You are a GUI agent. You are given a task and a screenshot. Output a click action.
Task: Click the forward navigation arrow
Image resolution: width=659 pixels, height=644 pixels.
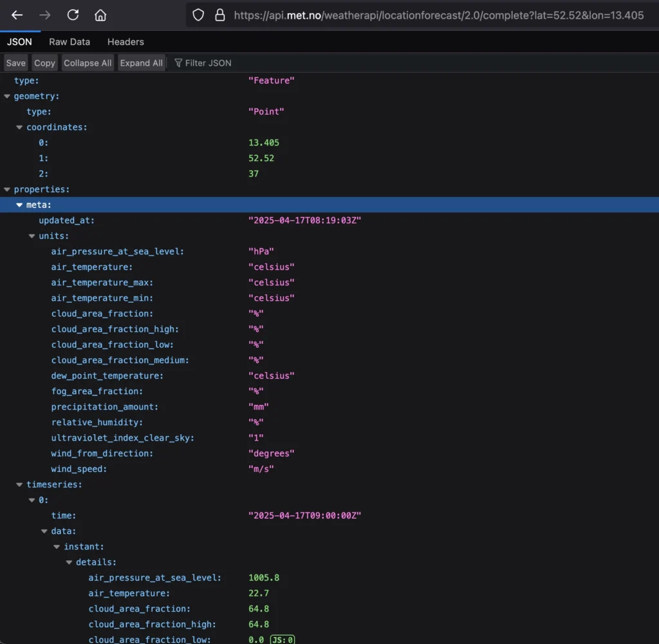point(45,15)
